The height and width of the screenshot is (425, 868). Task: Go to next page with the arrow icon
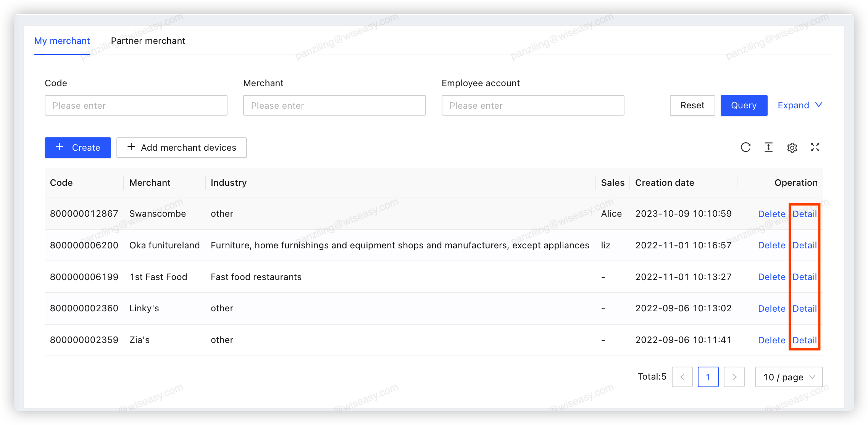click(734, 377)
